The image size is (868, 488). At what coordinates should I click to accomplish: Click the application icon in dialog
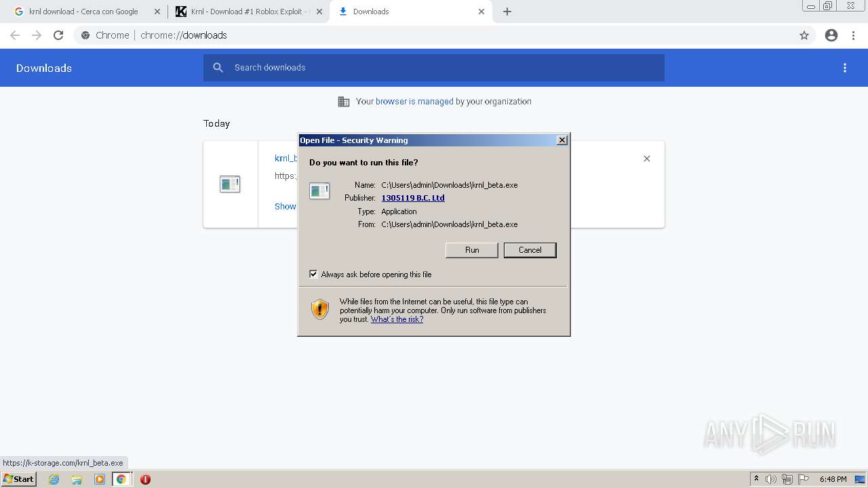(x=319, y=191)
